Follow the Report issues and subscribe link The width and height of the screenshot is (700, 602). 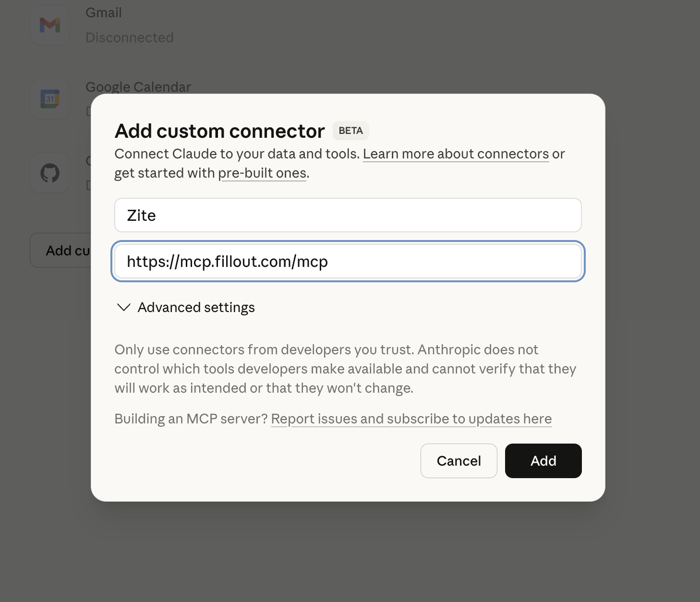coord(411,419)
